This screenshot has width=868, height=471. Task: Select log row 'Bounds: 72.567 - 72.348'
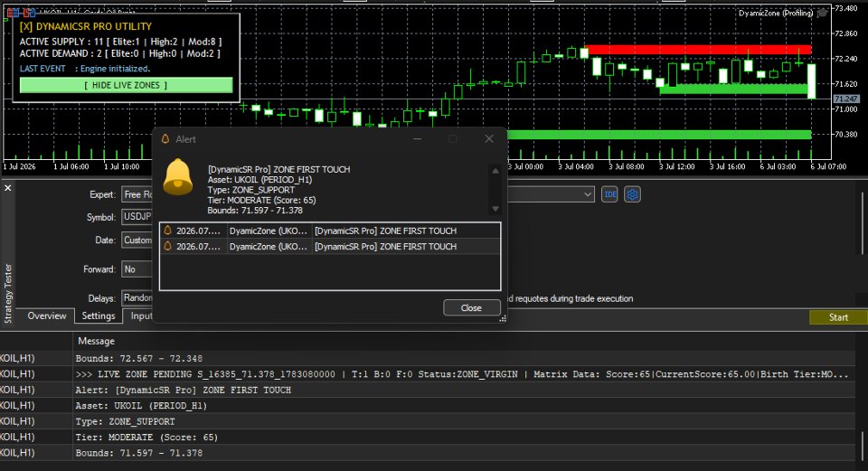coord(428,359)
